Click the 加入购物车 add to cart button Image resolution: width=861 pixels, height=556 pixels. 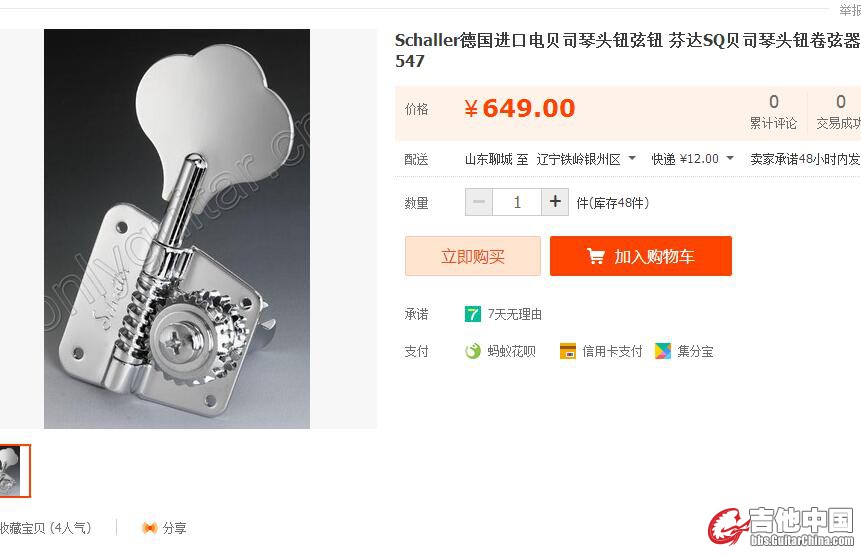[x=641, y=256]
